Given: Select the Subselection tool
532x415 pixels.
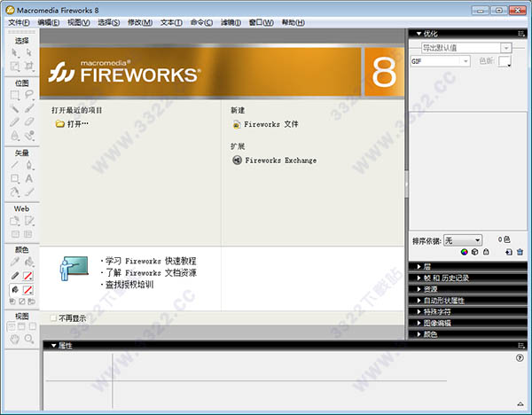Looking at the screenshot, I should coord(29,52).
